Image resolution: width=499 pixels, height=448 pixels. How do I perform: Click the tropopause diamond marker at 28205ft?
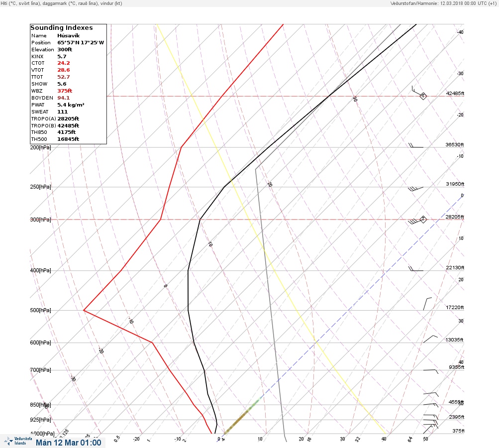tap(423, 219)
